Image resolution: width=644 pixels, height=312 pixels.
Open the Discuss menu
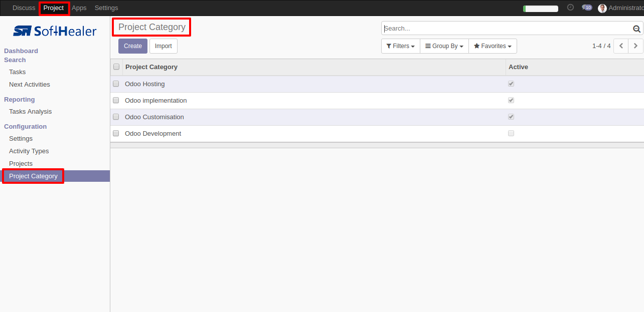(24, 8)
